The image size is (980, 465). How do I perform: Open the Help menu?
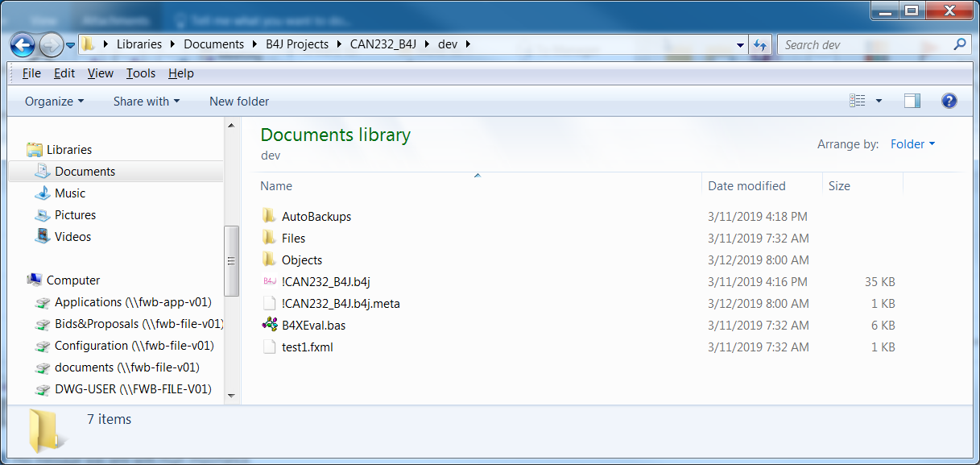pyautogui.click(x=181, y=73)
